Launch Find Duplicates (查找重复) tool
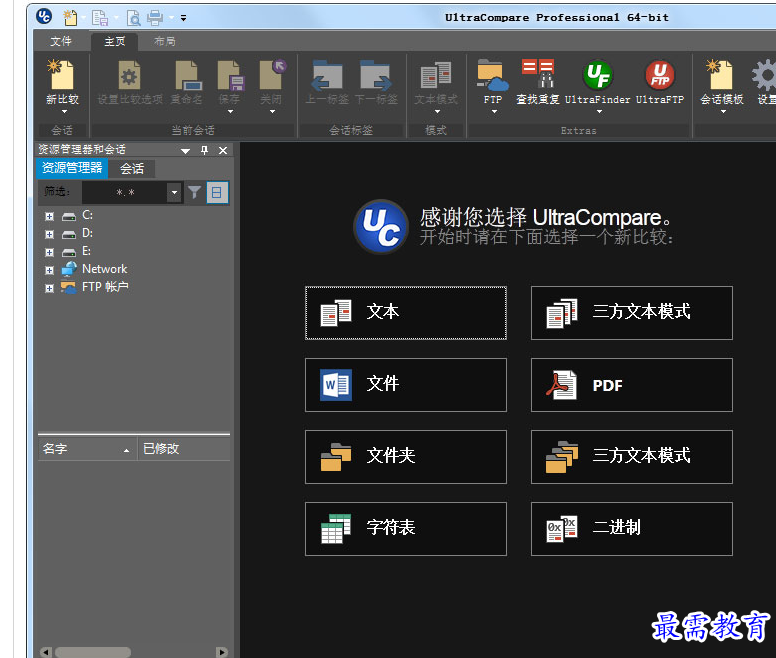Image resolution: width=776 pixels, height=658 pixels. point(538,73)
